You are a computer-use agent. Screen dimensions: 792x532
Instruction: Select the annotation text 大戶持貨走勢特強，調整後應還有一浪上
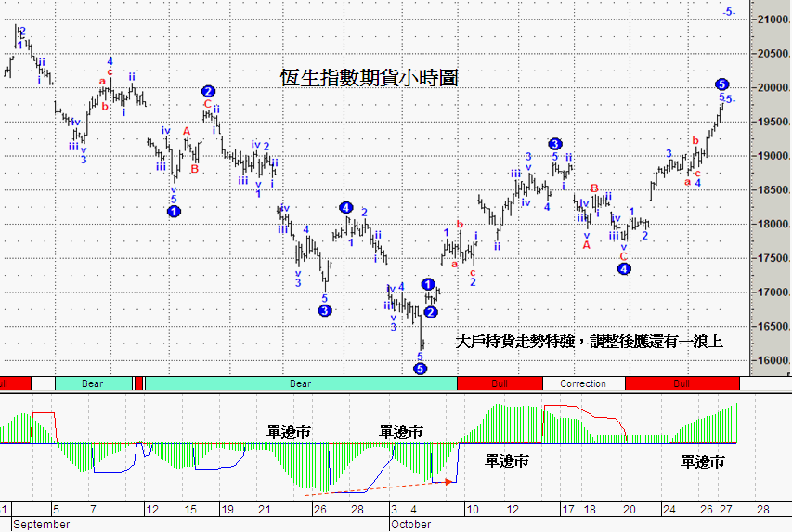pyautogui.click(x=589, y=342)
